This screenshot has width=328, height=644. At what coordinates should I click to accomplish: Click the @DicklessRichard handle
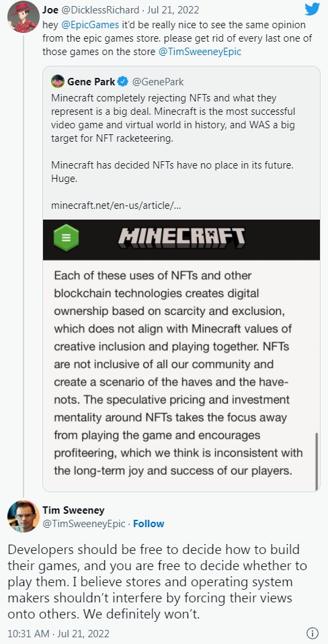point(101,10)
